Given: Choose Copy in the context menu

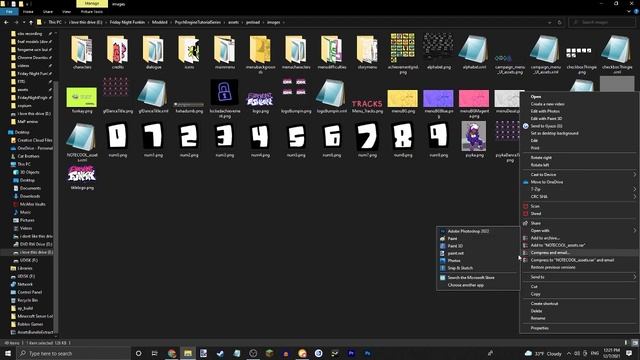Looking at the screenshot, I should pyautogui.click(x=536, y=294).
